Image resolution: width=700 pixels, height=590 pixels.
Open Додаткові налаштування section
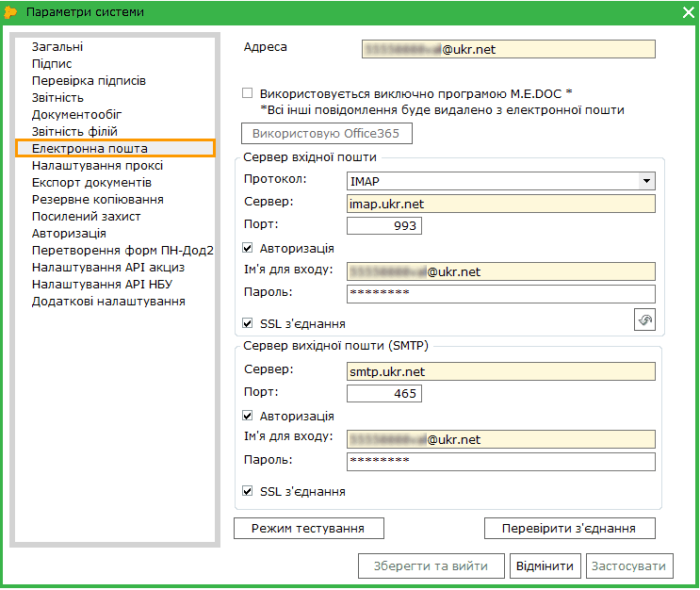(x=107, y=302)
